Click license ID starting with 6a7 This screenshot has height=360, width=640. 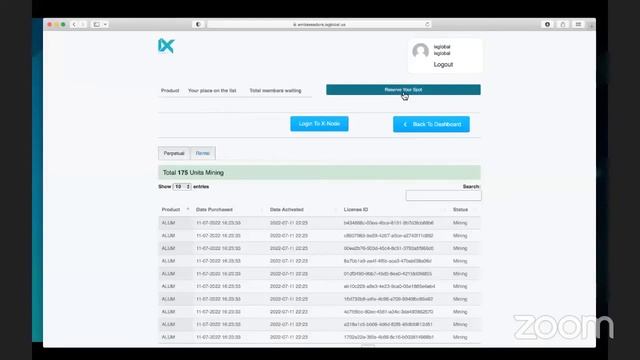click(387, 261)
